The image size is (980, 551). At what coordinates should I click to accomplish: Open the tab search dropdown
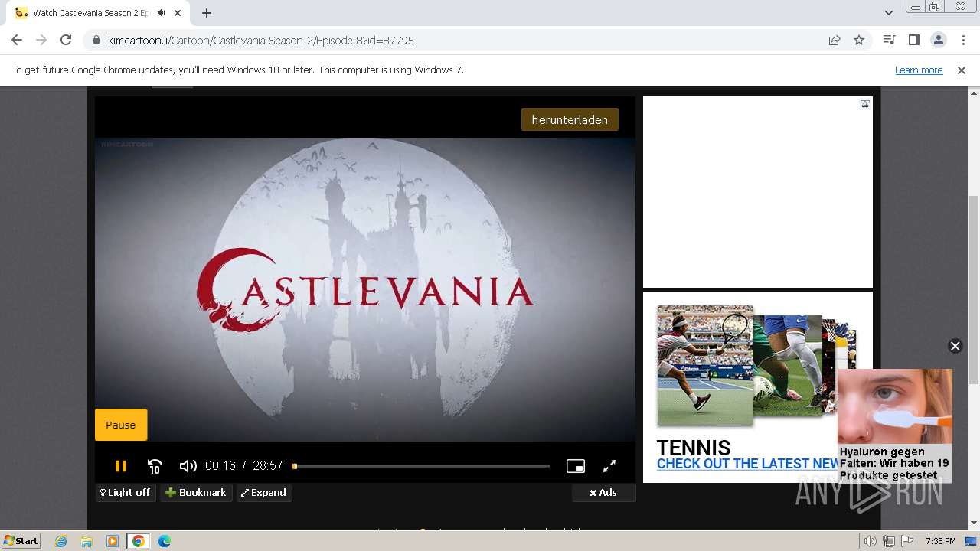(888, 13)
